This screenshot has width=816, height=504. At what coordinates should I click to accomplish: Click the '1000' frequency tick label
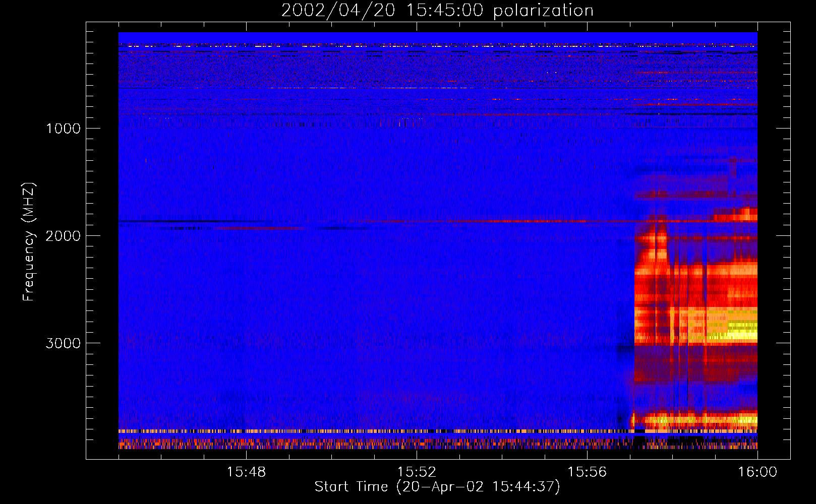click(63, 129)
